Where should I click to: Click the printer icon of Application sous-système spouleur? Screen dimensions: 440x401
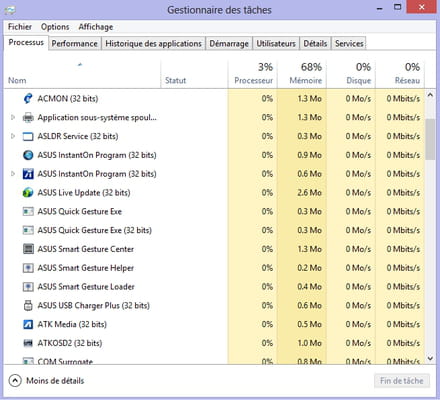[x=28, y=117]
